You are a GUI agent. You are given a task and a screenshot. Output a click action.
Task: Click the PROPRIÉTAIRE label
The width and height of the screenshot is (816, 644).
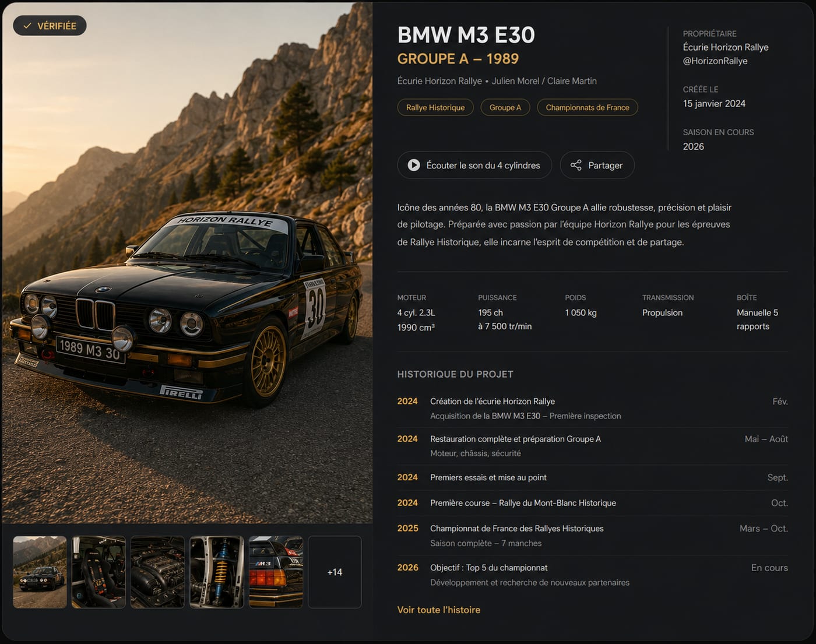710,34
